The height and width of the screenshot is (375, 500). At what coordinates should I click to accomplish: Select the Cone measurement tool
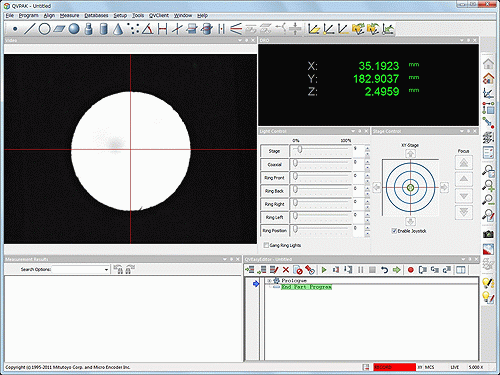pos(117,29)
